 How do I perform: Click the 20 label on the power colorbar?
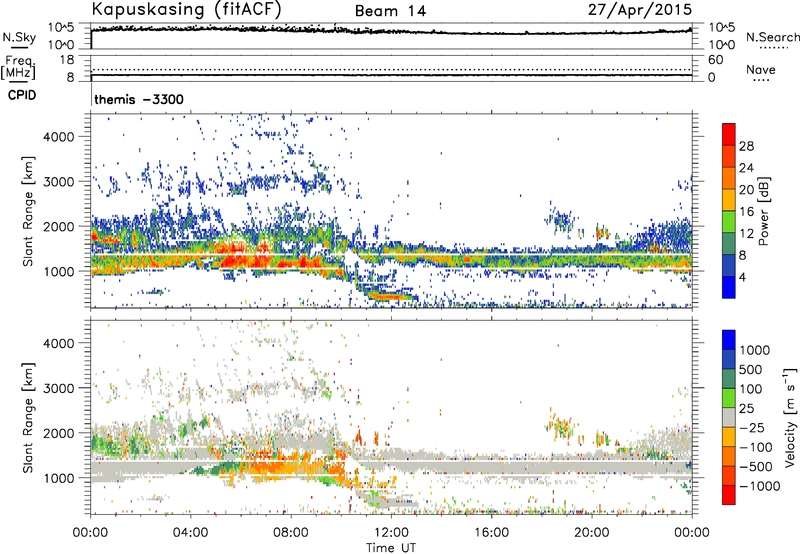[746, 190]
